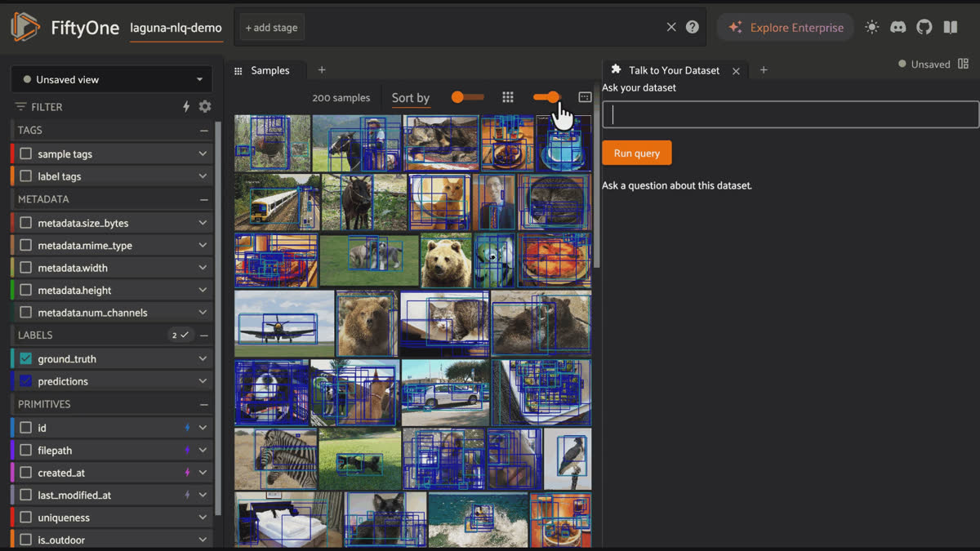Screen dimensions: 980x551
Task: Expand the metadata.num_channels chevron
Action: pos(203,313)
